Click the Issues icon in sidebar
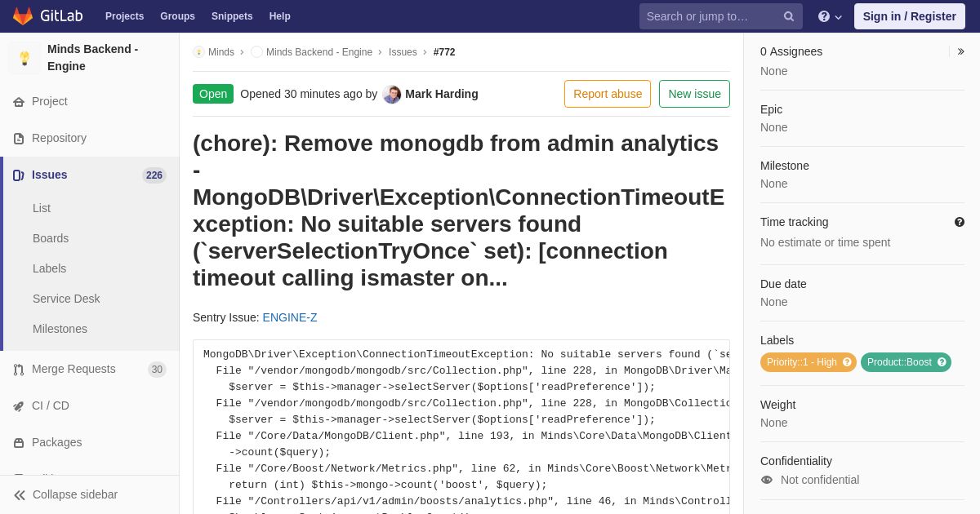The width and height of the screenshot is (980, 514). click(19, 175)
